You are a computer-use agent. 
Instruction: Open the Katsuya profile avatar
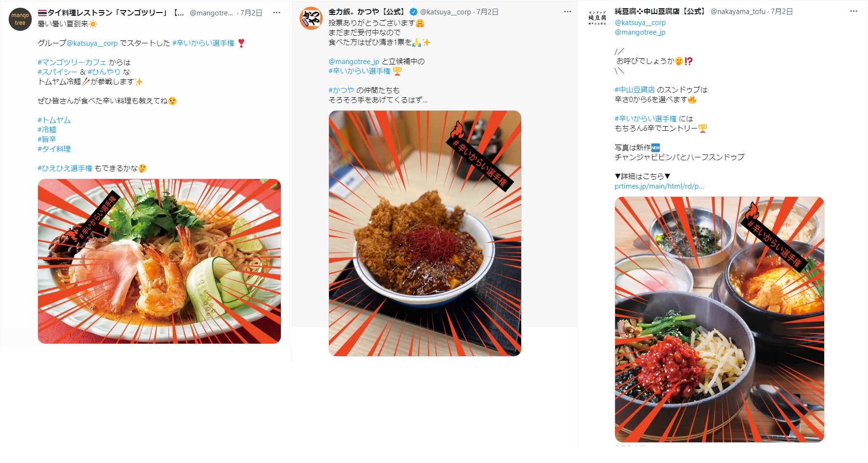311,18
